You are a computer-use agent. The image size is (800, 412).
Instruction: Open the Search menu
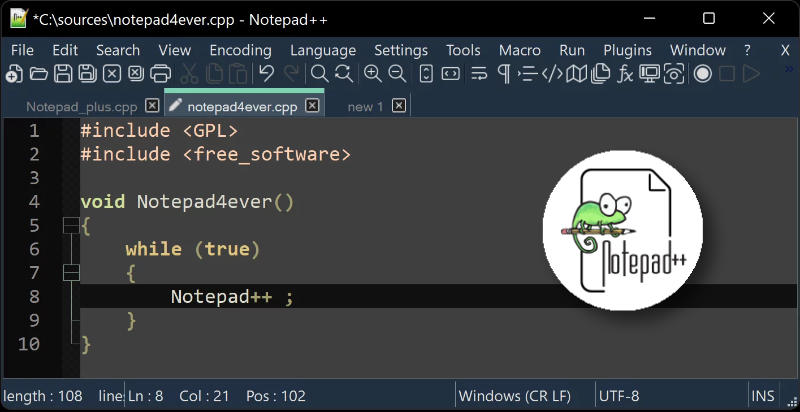coord(118,50)
